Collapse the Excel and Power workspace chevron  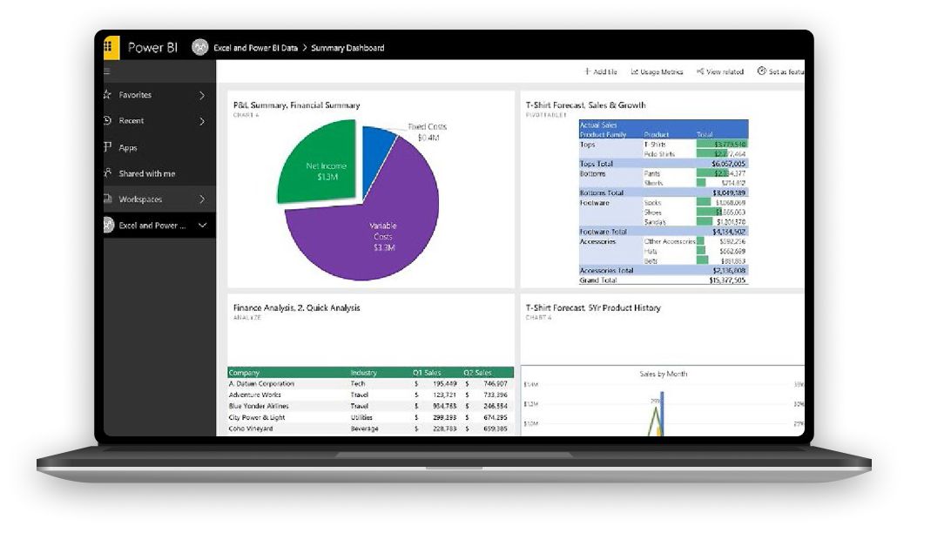click(203, 225)
